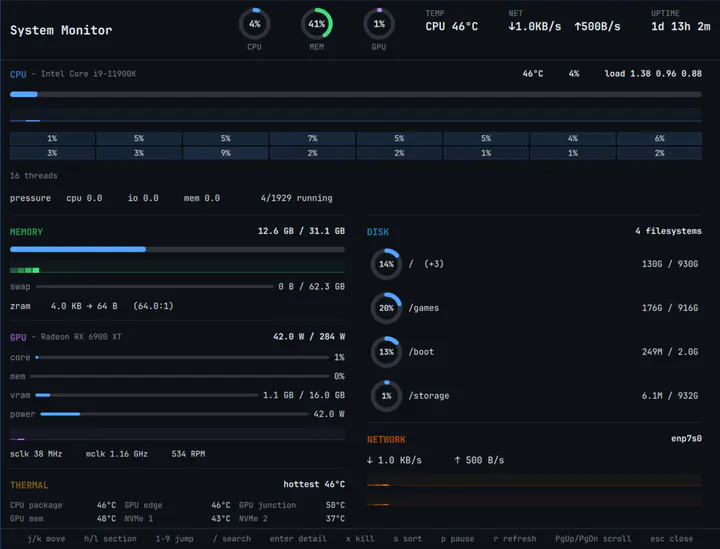Click the /boot 13% usage ring
The width and height of the screenshot is (720, 549).
pyautogui.click(x=386, y=352)
